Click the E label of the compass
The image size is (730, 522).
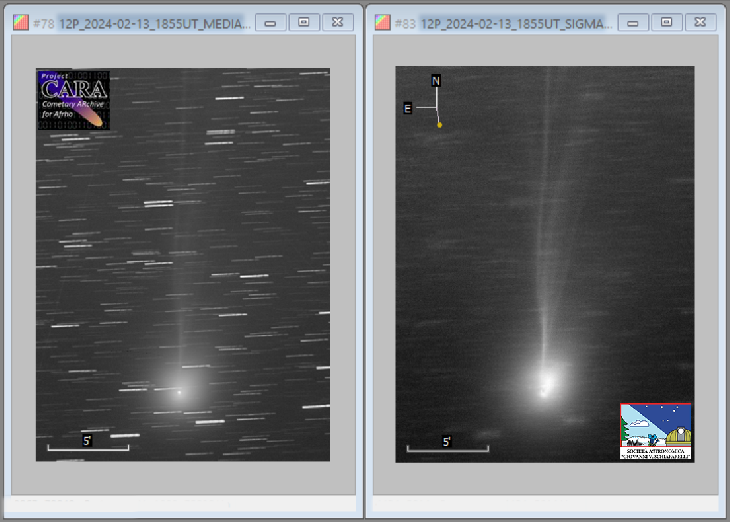point(407,108)
